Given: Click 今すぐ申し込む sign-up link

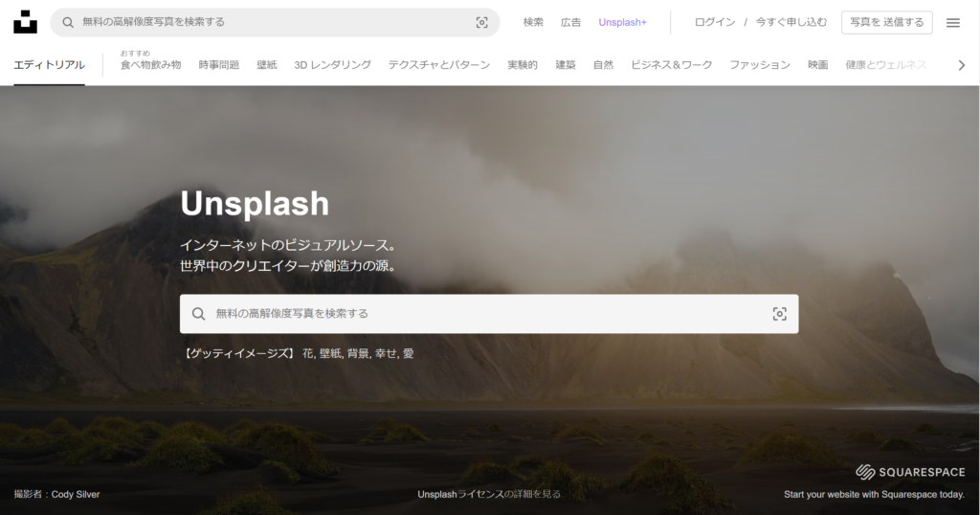Looking at the screenshot, I should (x=791, y=23).
